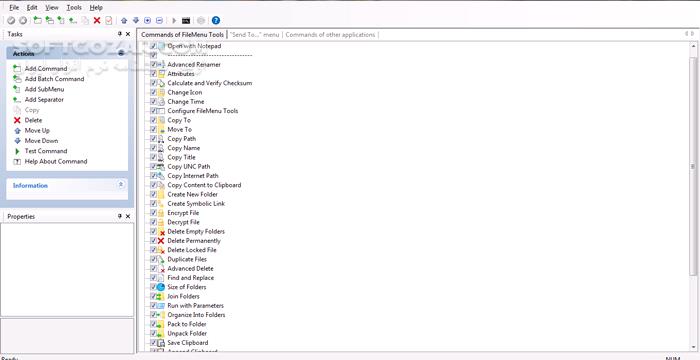Click the scrollbar up arrow of command list
This screenshot has height=360, width=700.
(x=693, y=46)
